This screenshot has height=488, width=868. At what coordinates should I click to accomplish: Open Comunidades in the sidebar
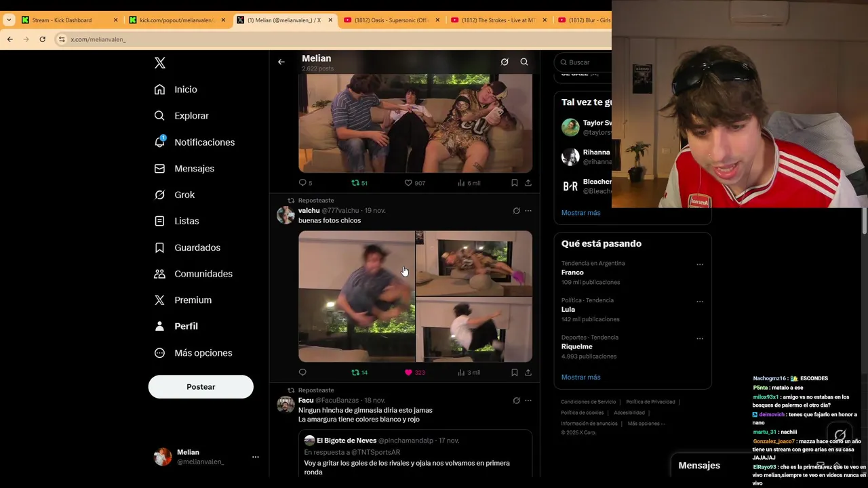tap(193, 274)
